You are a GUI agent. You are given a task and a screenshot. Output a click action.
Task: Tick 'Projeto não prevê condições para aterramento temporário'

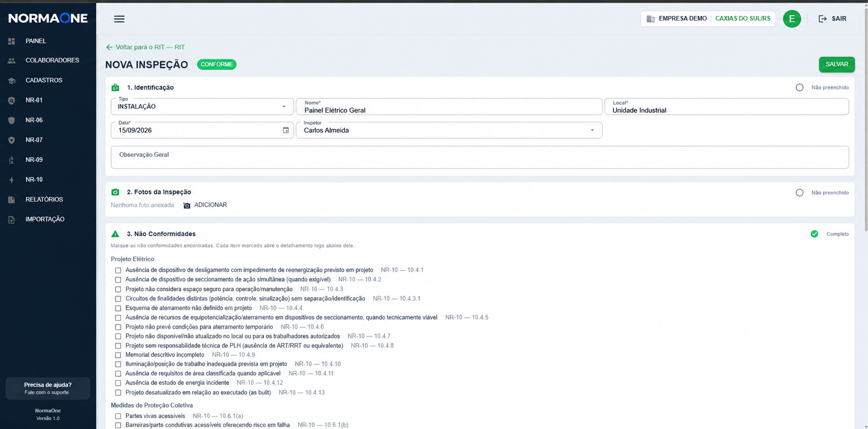click(x=118, y=327)
